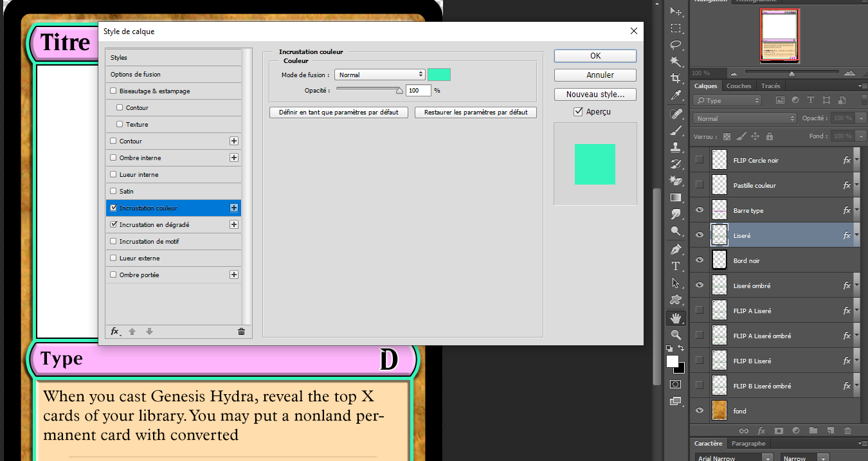Select the Brush tool
The width and height of the screenshot is (868, 461).
point(676,130)
